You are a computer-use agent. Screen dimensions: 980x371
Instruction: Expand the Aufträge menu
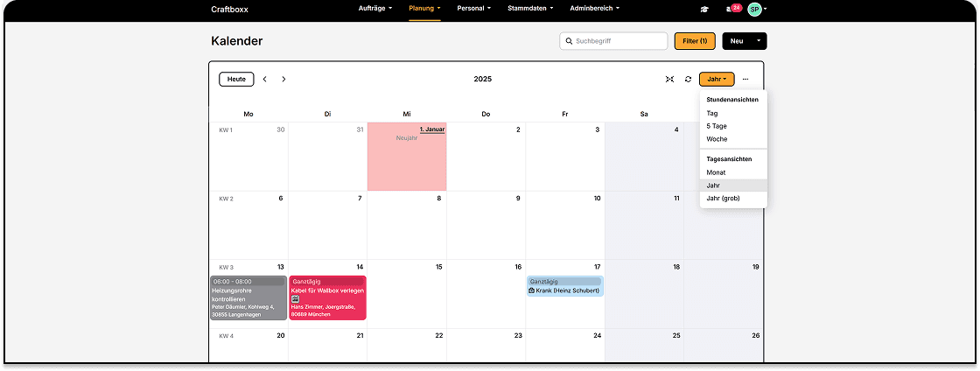tap(375, 9)
